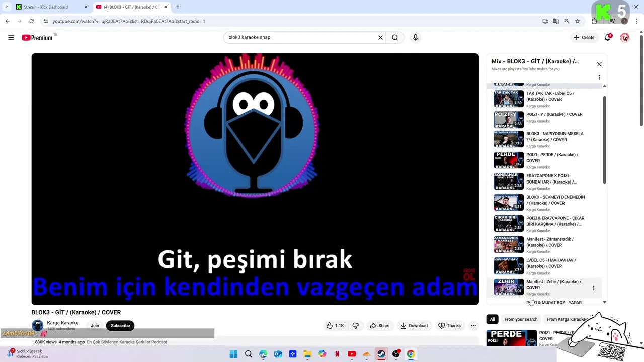This screenshot has height=362, width=644.
Task: Dislike the BLOK3 - GİT video
Action: click(x=356, y=326)
